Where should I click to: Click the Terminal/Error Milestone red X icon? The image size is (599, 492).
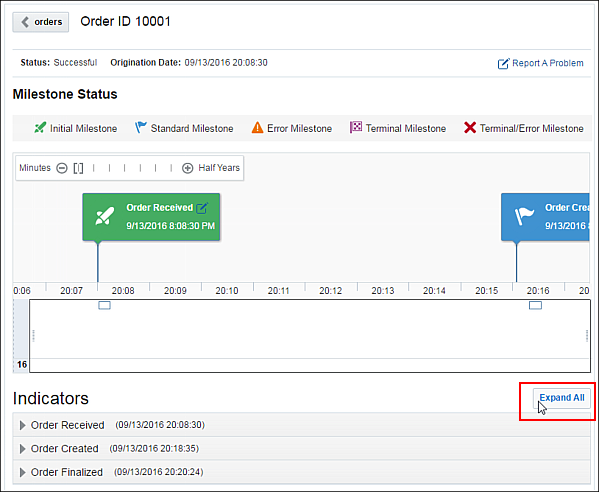point(469,128)
